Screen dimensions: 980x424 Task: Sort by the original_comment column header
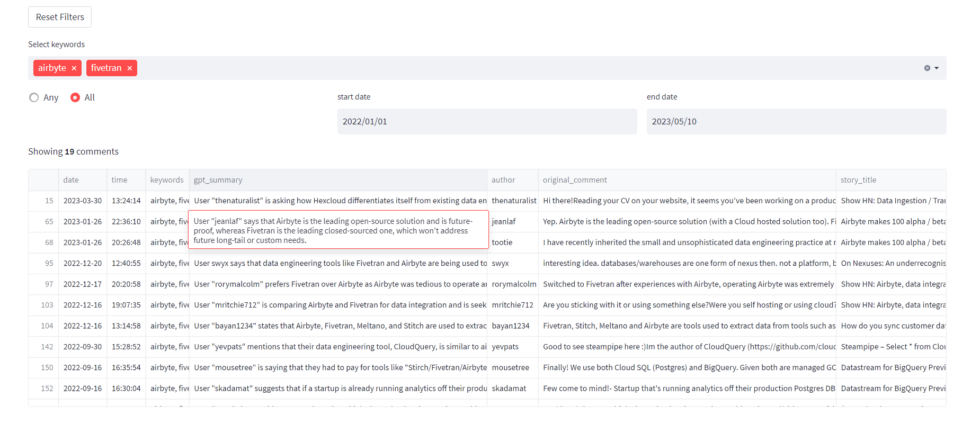[687, 180]
